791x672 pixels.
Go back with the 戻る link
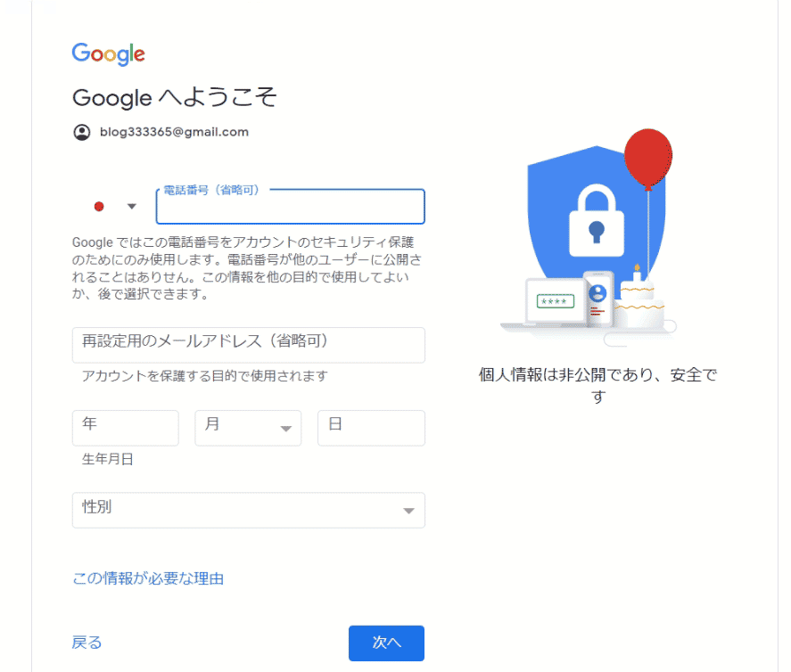point(87,643)
